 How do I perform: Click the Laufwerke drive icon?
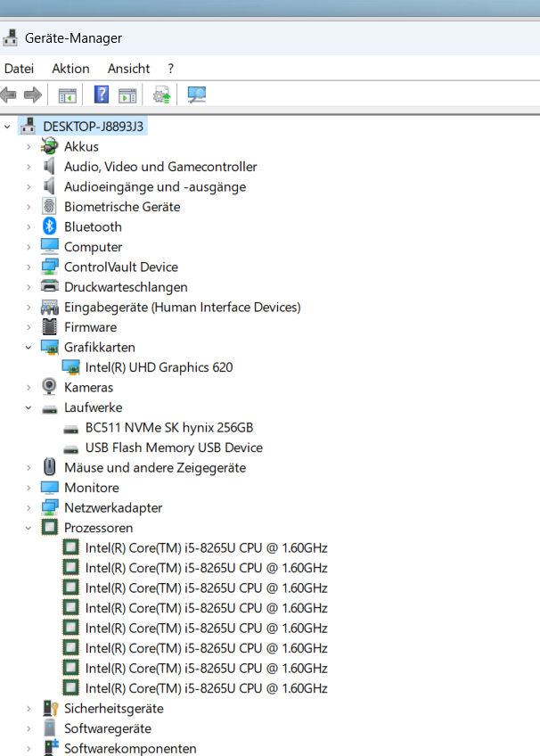49,410
